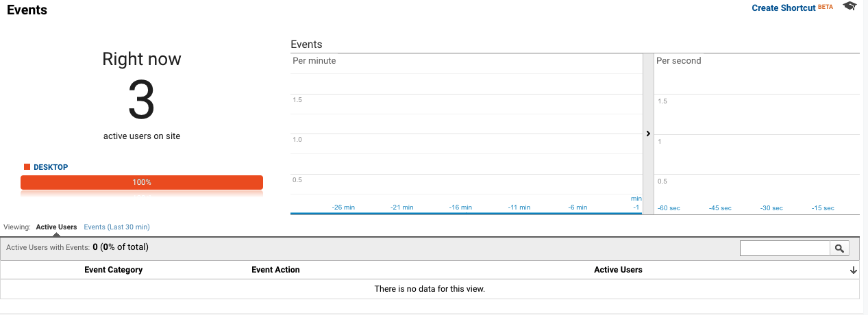The width and height of the screenshot is (868, 315).
Task: Select the -30 sec timeline label
Action: click(x=771, y=208)
